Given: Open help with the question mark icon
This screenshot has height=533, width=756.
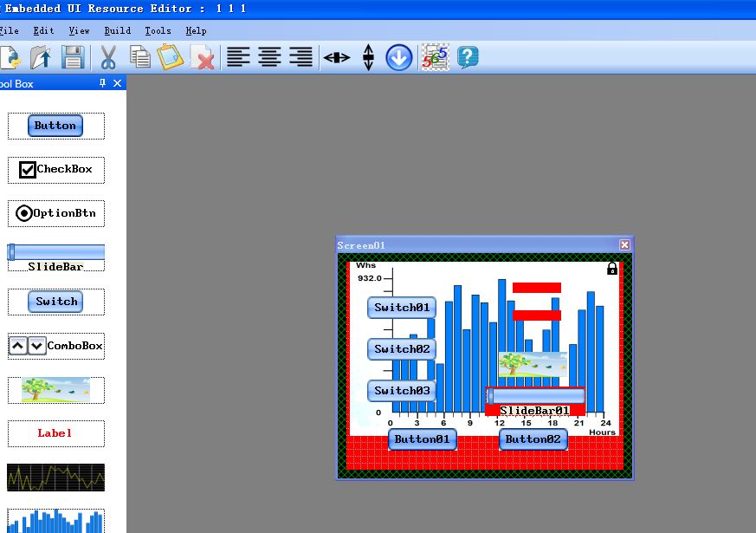Looking at the screenshot, I should pos(468,57).
